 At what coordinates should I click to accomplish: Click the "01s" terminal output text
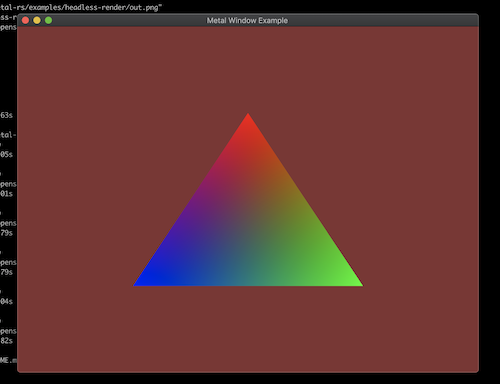pyautogui.click(x=6, y=194)
